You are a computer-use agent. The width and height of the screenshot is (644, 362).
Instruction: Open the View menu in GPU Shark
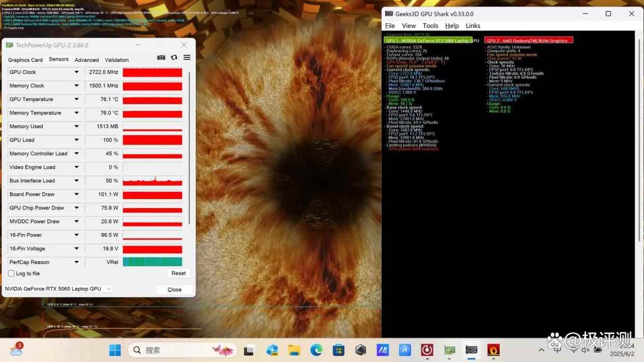click(409, 26)
